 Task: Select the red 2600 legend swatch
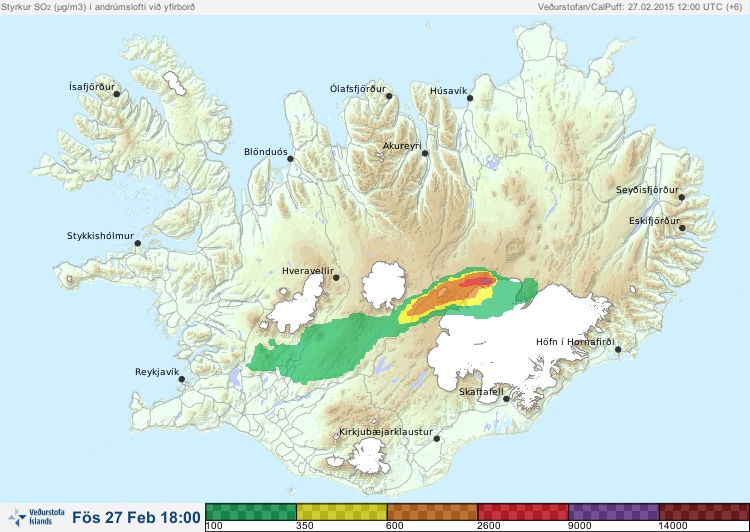[523, 512]
